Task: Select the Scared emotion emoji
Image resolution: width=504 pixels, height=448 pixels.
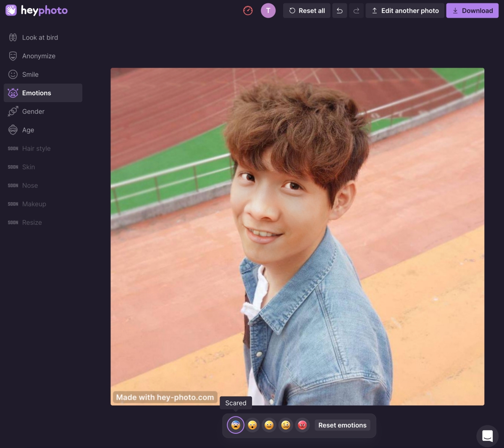Action: (x=236, y=425)
